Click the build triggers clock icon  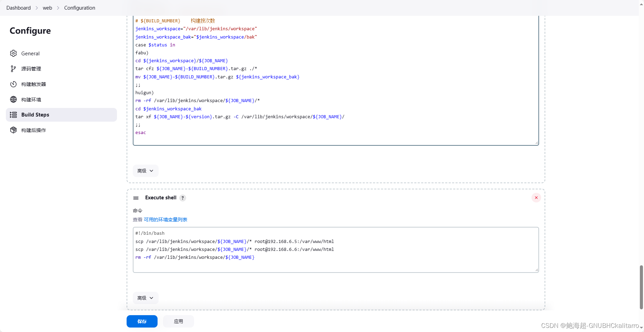13,84
